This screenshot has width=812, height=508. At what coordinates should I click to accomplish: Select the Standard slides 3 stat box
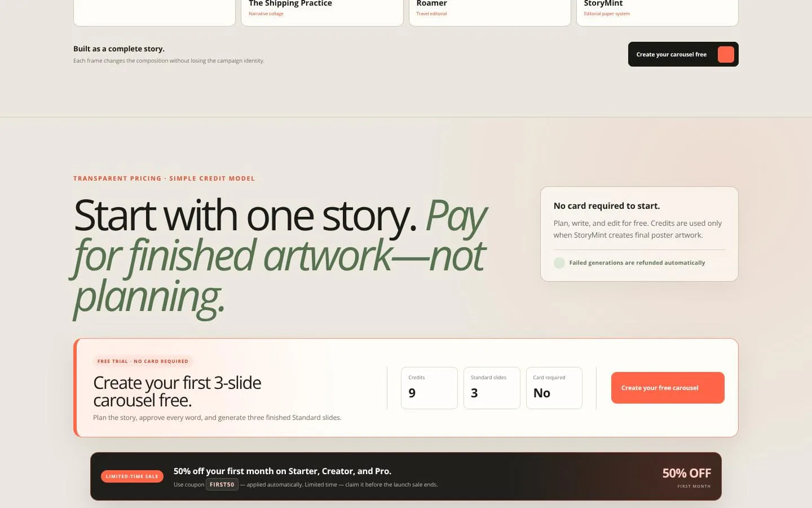tap(492, 388)
